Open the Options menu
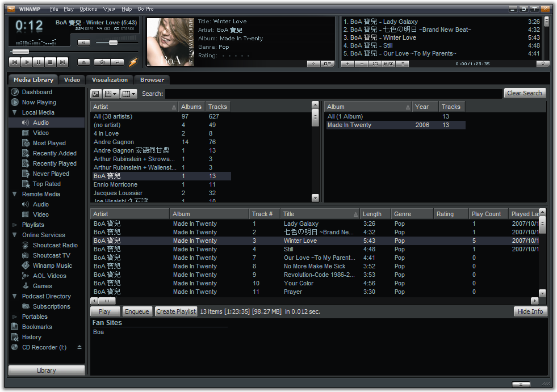This screenshot has width=557, height=392. click(x=88, y=9)
